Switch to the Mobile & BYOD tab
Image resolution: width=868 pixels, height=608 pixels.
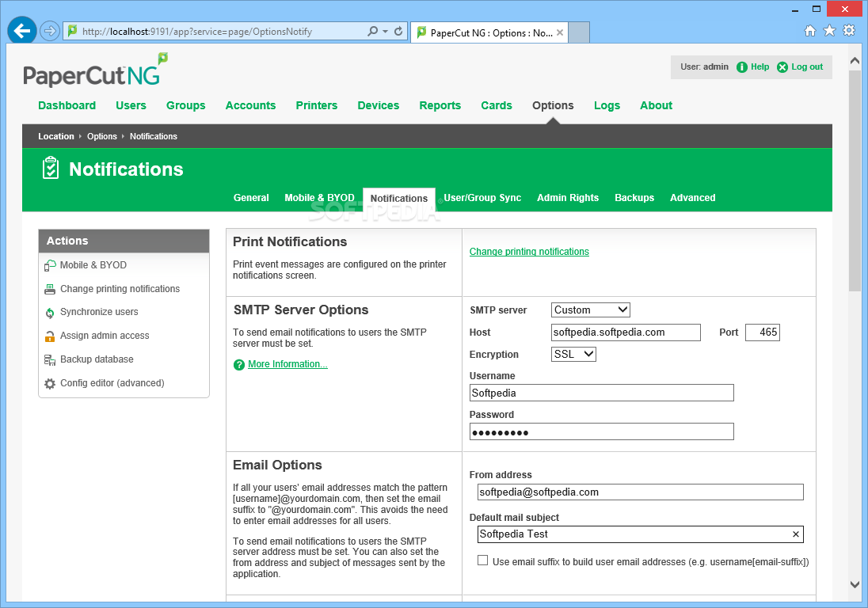[x=319, y=197]
